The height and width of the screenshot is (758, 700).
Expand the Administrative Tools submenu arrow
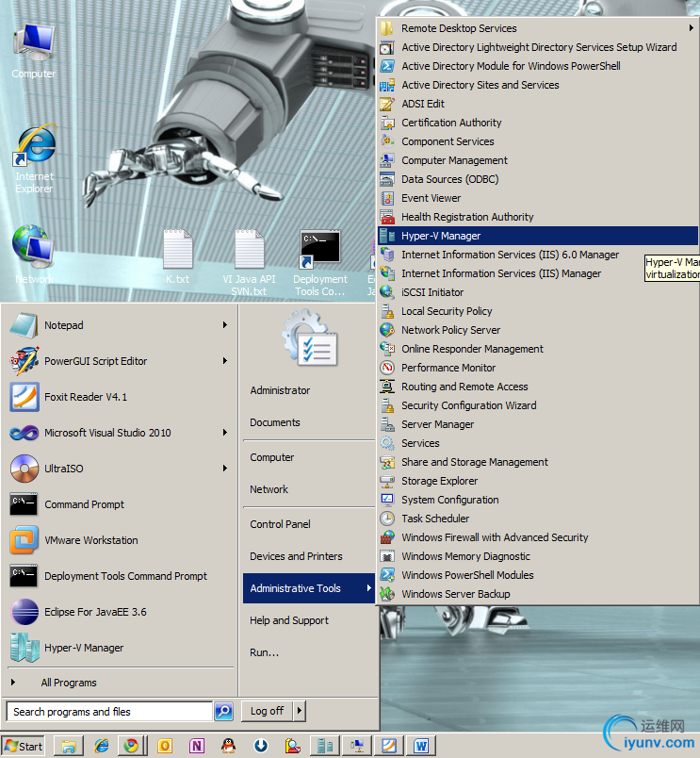(368, 588)
